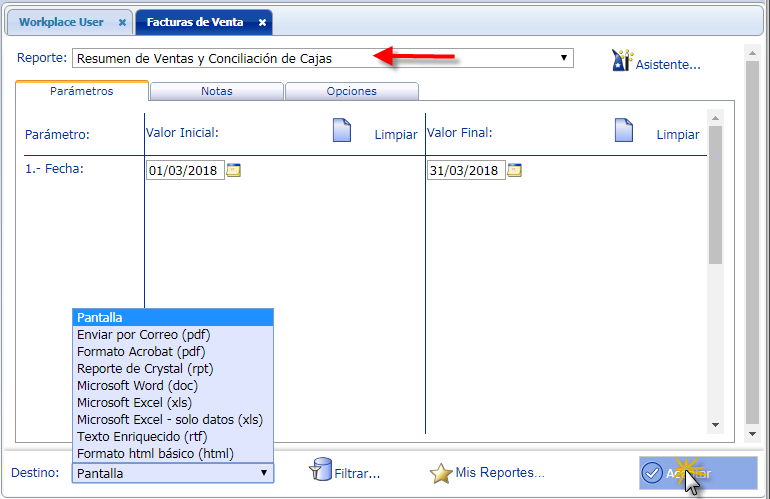
Task: Click the Valor Inicial document icon
Action: click(x=342, y=131)
